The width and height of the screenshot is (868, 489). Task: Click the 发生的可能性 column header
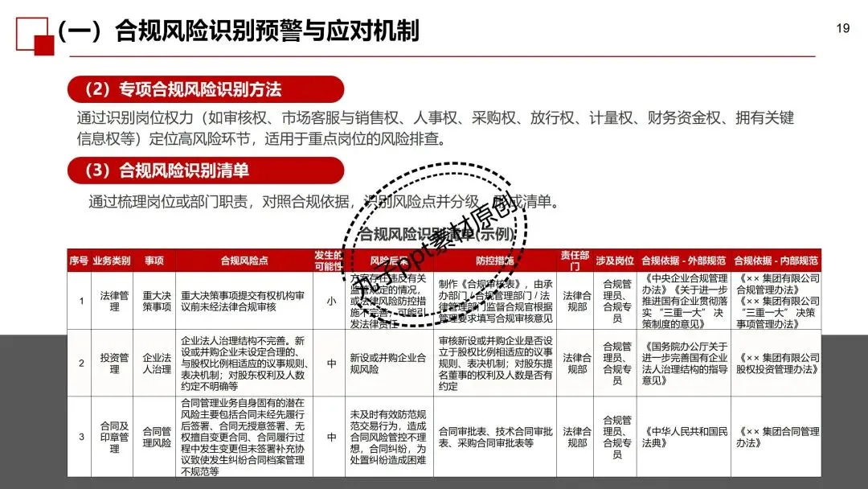tap(329, 261)
